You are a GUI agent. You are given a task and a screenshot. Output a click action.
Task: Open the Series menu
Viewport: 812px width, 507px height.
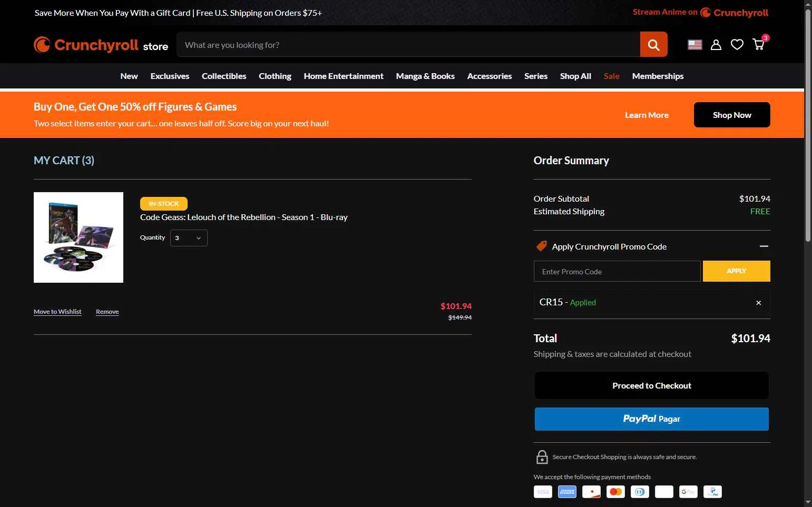point(536,76)
